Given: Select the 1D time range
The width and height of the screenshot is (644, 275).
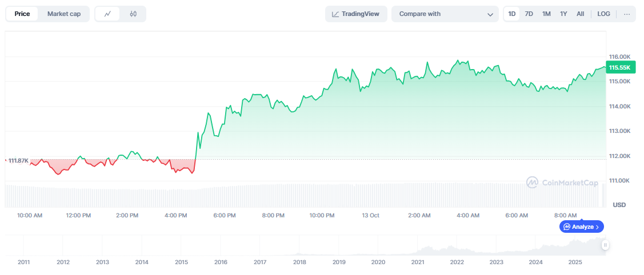Looking at the screenshot, I should pos(512,14).
